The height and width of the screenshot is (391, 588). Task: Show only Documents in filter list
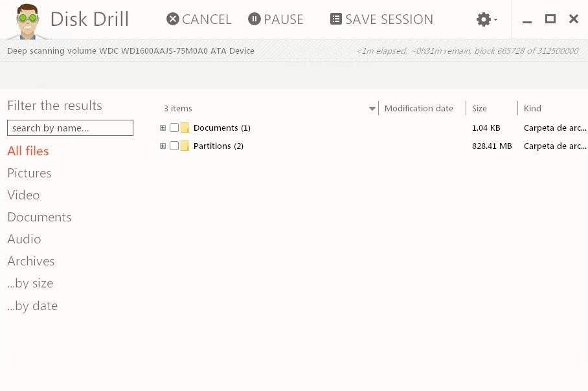(x=40, y=217)
